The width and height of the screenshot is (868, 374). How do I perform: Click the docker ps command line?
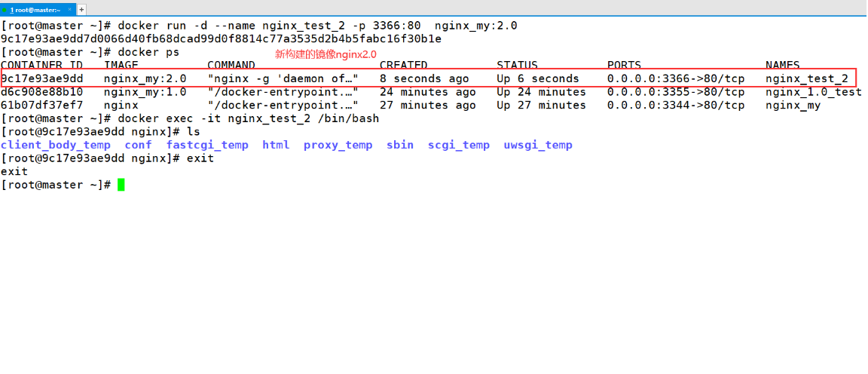coord(90,52)
